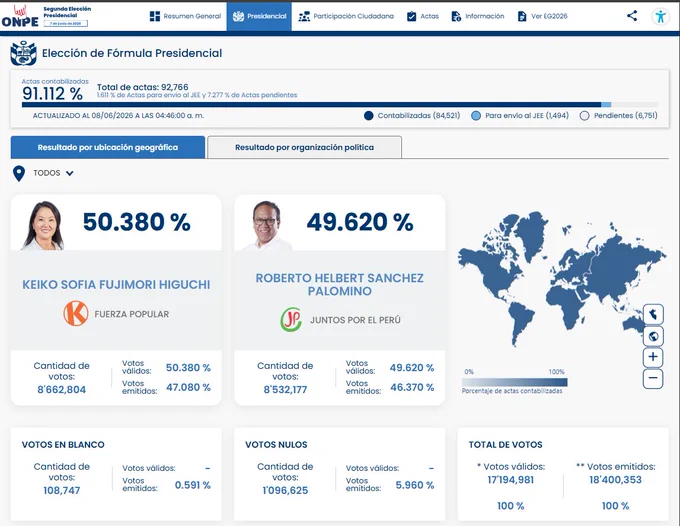Expand the TODOS location dropdown
680x526 pixels.
click(53, 173)
